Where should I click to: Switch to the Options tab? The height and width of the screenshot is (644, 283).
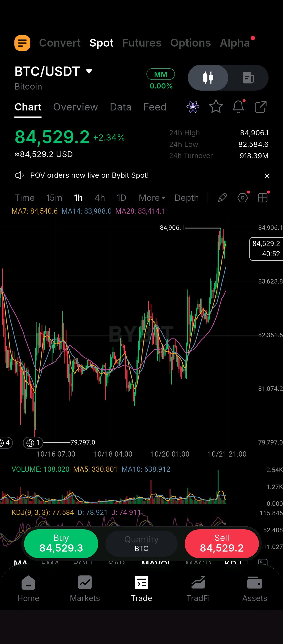pos(191,43)
